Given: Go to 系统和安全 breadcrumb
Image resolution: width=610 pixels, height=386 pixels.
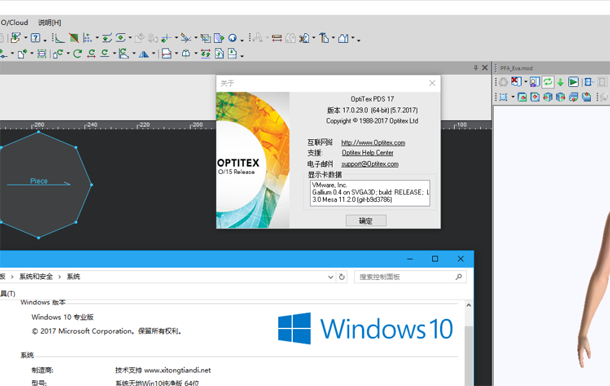Looking at the screenshot, I should coord(36,277).
